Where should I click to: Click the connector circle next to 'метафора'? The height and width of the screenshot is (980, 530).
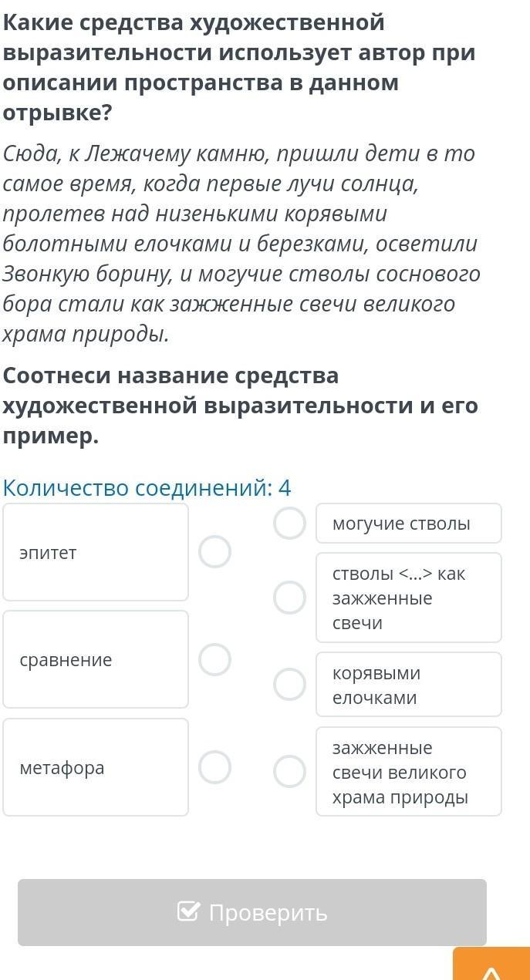tap(214, 767)
